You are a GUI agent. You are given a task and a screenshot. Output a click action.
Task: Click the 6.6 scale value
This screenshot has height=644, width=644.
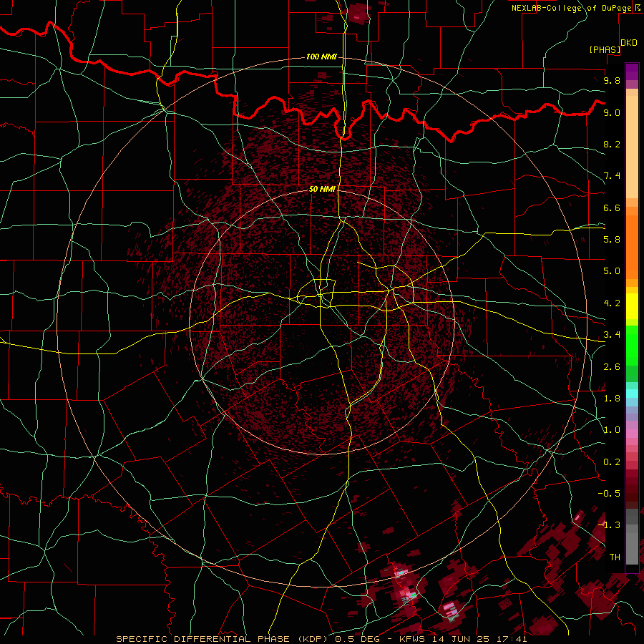(x=612, y=208)
